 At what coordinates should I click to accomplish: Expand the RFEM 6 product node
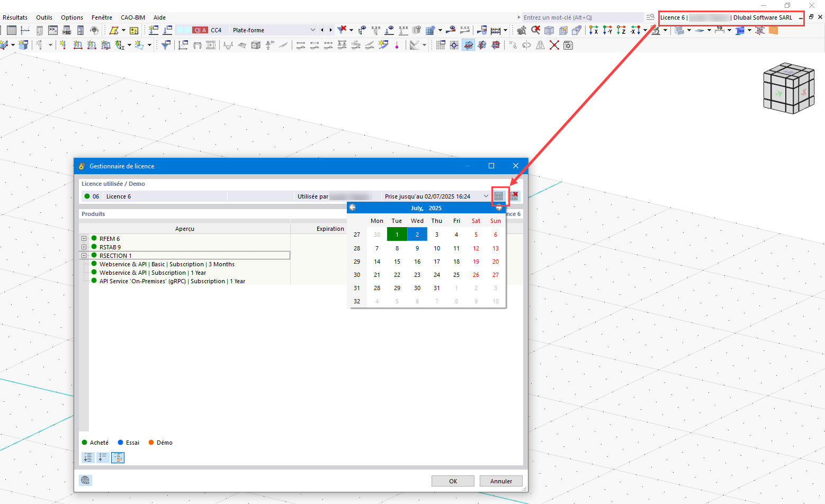[84, 239]
